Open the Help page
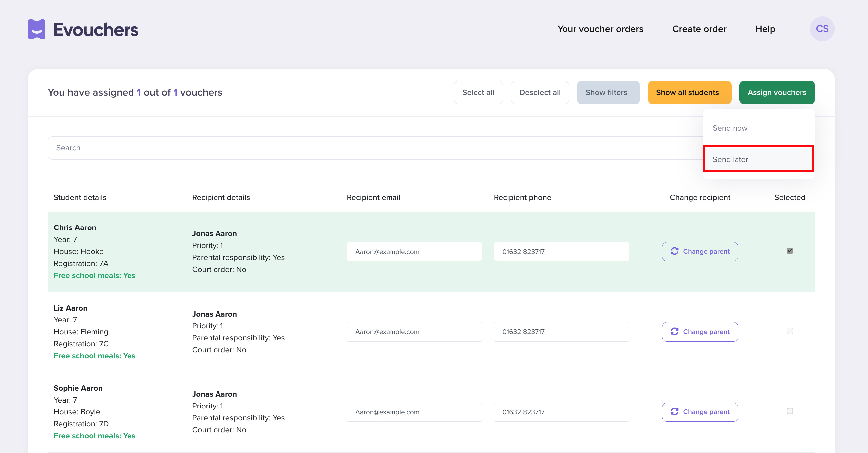The height and width of the screenshot is (453, 868). pos(765,29)
